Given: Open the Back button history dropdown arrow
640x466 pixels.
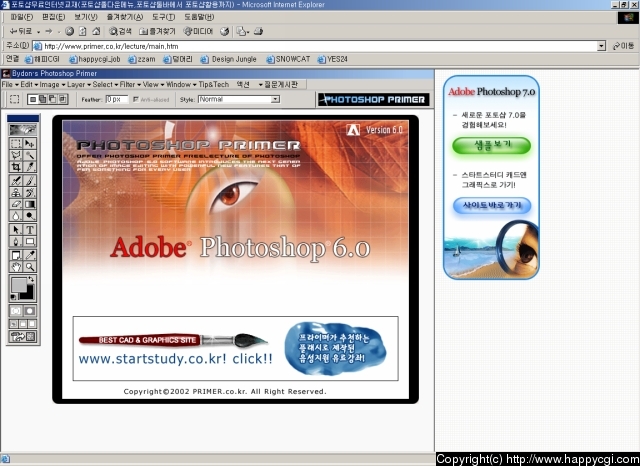Looking at the screenshot, I should coord(38,31).
